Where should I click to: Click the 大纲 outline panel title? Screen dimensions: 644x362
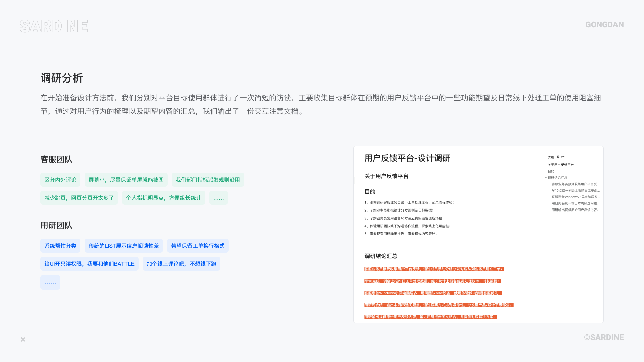(551, 157)
